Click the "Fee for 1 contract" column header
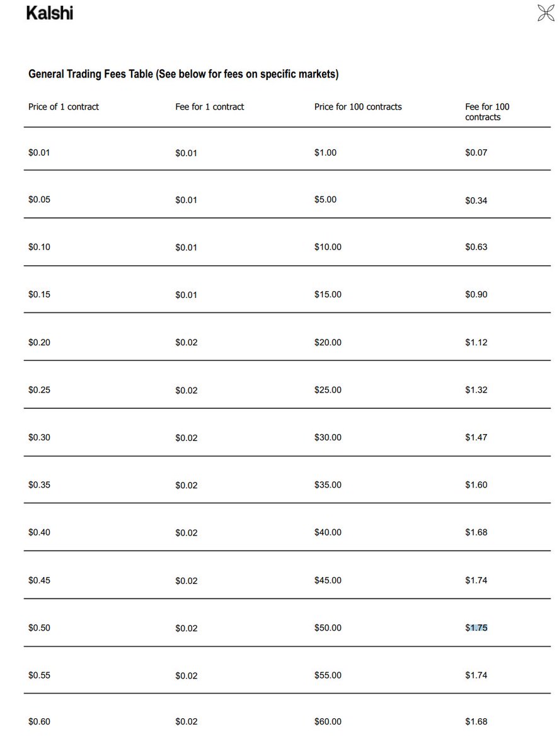The image size is (559, 756). [209, 107]
